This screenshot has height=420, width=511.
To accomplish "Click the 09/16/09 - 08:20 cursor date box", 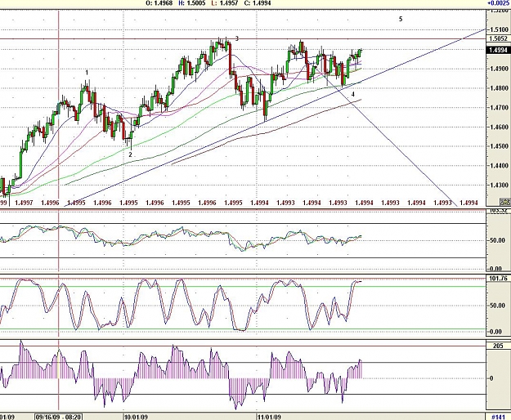I will click(x=59, y=417).
